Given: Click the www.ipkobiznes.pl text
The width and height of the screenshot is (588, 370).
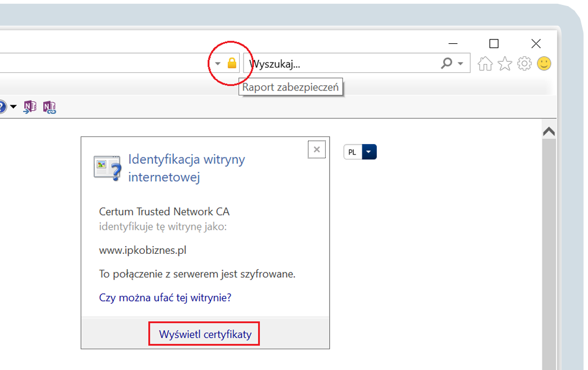Looking at the screenshot, I should 143,250.
